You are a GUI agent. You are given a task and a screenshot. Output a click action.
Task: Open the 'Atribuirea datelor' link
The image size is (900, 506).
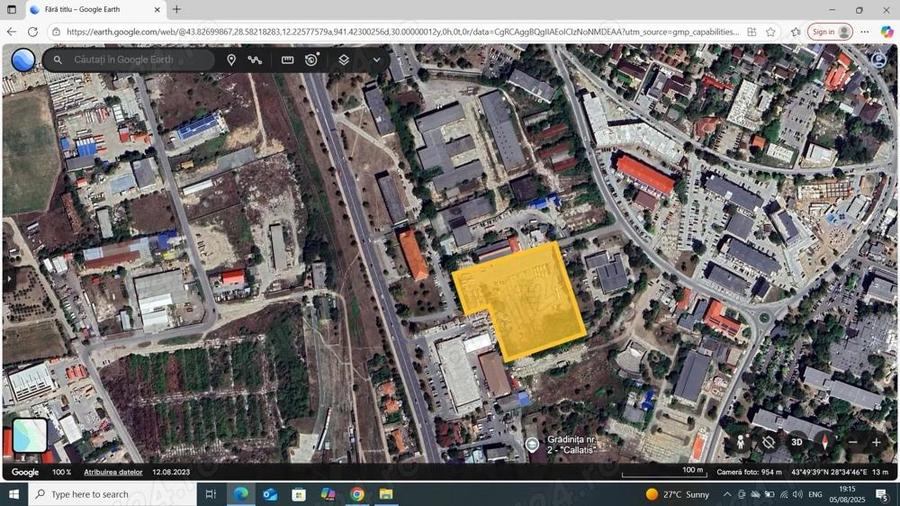tap(113, 472)
